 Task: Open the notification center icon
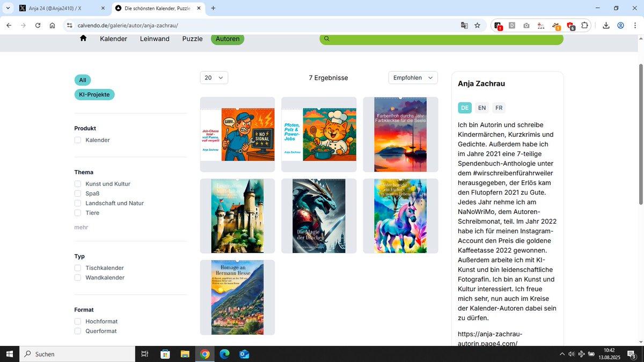point(632,354)
